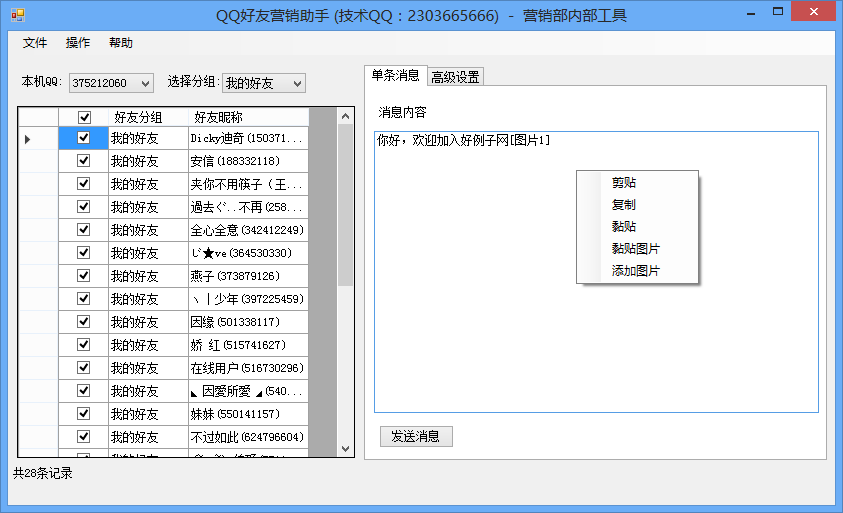Minimize the QQ好友营销助手 window
843x513 pixels.
[x=751, y=12]
